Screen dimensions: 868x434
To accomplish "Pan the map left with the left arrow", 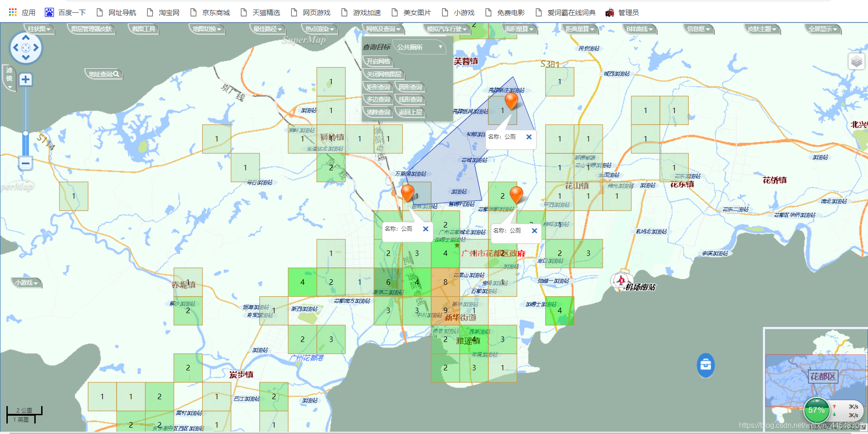I will pos(16,48).
